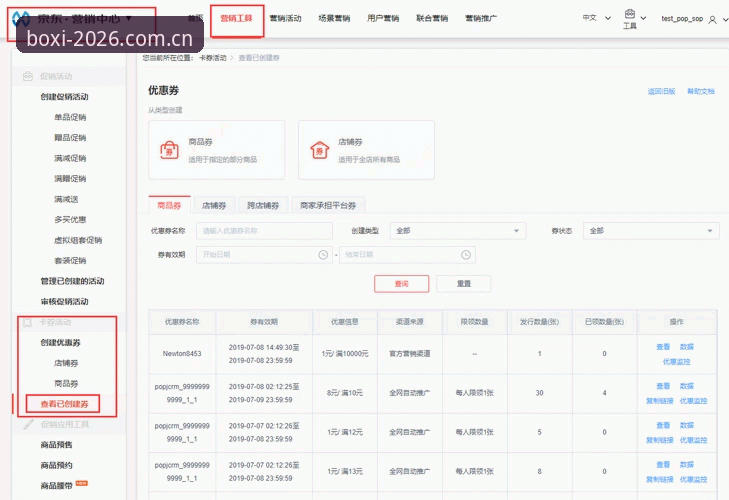The height and width of the screenshot is (500, 729).
Task: Open the end date clock icon
Action: [x=466, y=255]
